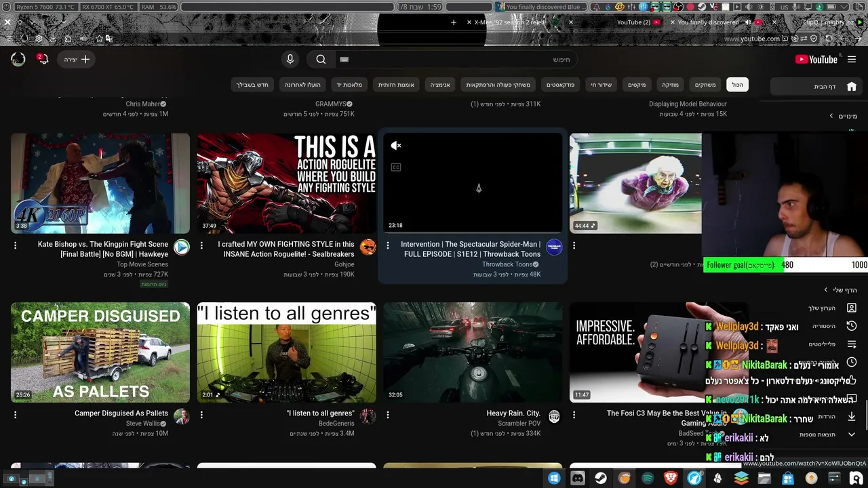Open Throwback Toons channel avatar
This screenshot has width=868, height=488.
click(554, 247)
